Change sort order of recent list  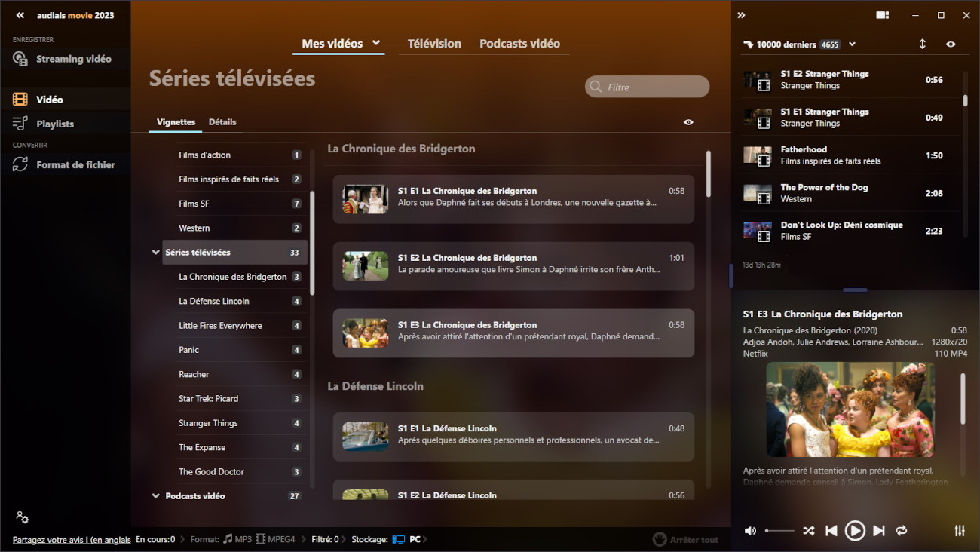click(922, 44)
